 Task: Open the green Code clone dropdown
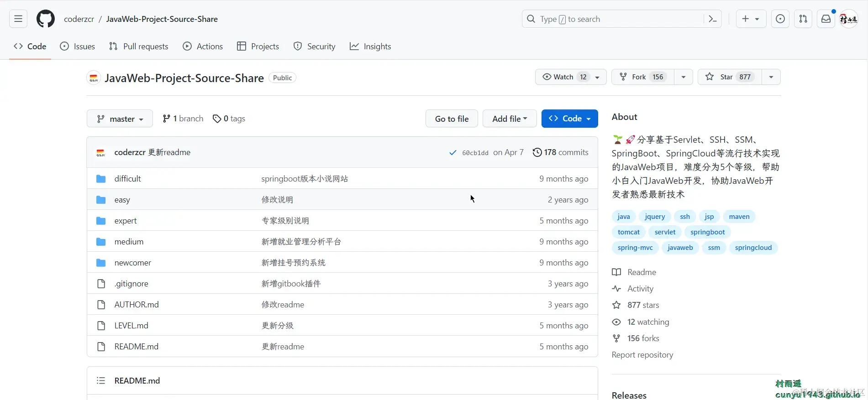[x=570, y=119]
